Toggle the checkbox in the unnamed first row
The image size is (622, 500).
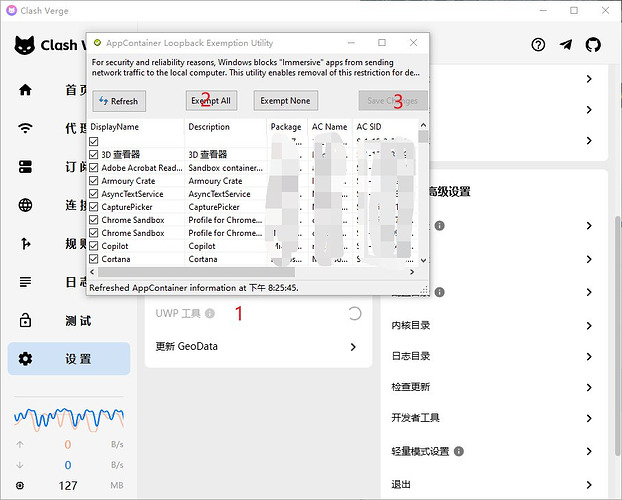pyautogui.click(x=94, y=141)
